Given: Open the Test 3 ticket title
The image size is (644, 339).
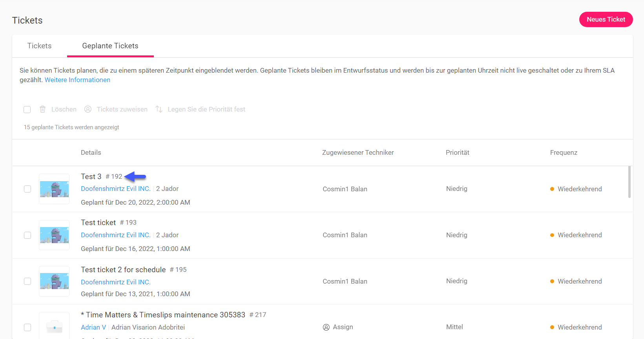Looking at the screenshot, I should click(x=91, y=176).
